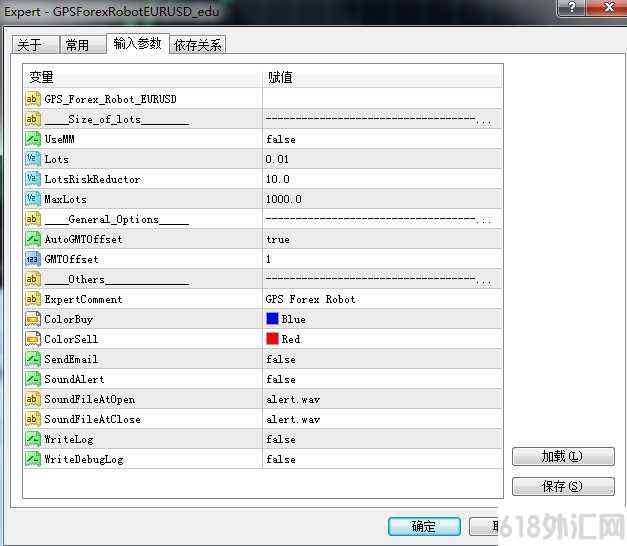
Task: Click the boolean icon beside UseMM
Action: (32, 139)
